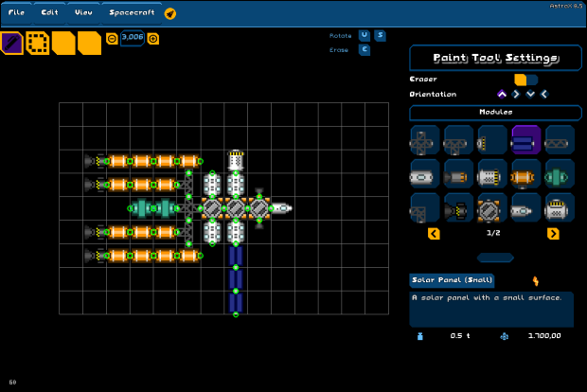Open the Spacecraft menu
Viewport: 587px width, 392px height.
(x=132, y=12)
